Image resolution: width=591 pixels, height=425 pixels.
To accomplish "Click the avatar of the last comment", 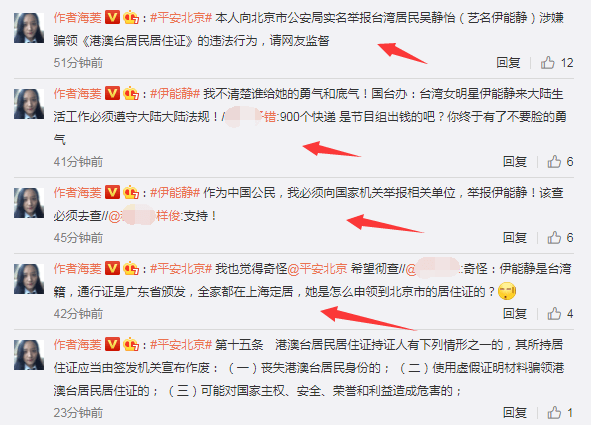I will pyautogui.click(x=29, y=355).
